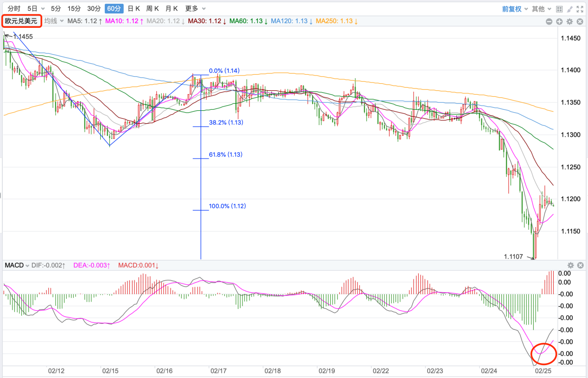Click the dark red MA30: 1.12 legend
Screen dimensions: 588x378
tap(207, 21)
